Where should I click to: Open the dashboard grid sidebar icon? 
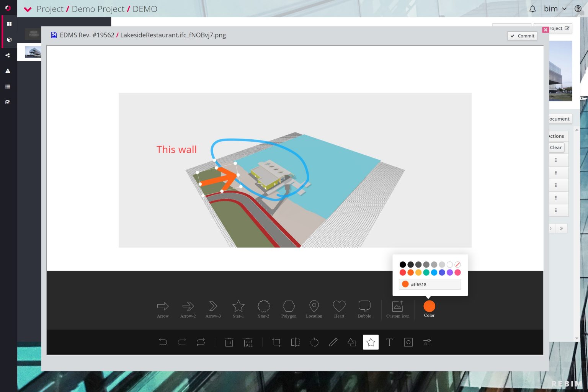point(9,24)
